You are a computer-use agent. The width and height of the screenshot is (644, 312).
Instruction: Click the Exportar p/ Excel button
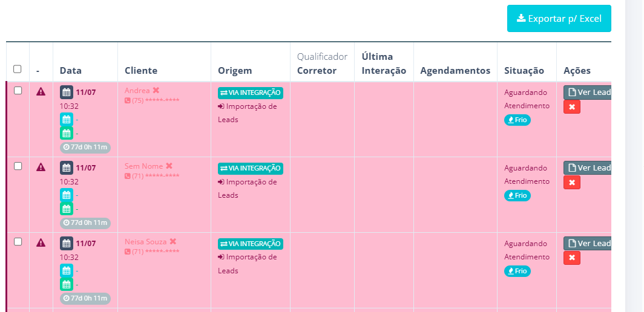coord(559,19)
